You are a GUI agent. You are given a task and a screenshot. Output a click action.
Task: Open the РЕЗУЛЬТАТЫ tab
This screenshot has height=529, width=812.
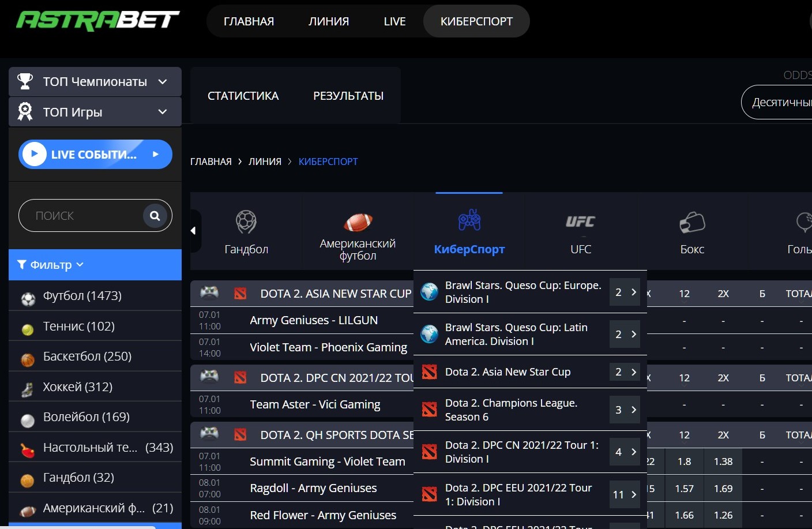pyautogui.click(x=348, y=96)
